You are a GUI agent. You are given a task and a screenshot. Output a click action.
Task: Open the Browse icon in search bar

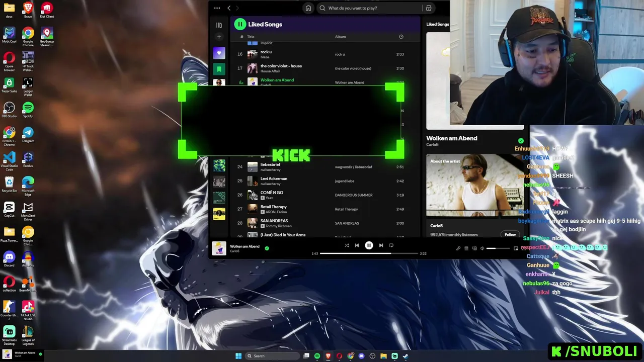[429, 8]
